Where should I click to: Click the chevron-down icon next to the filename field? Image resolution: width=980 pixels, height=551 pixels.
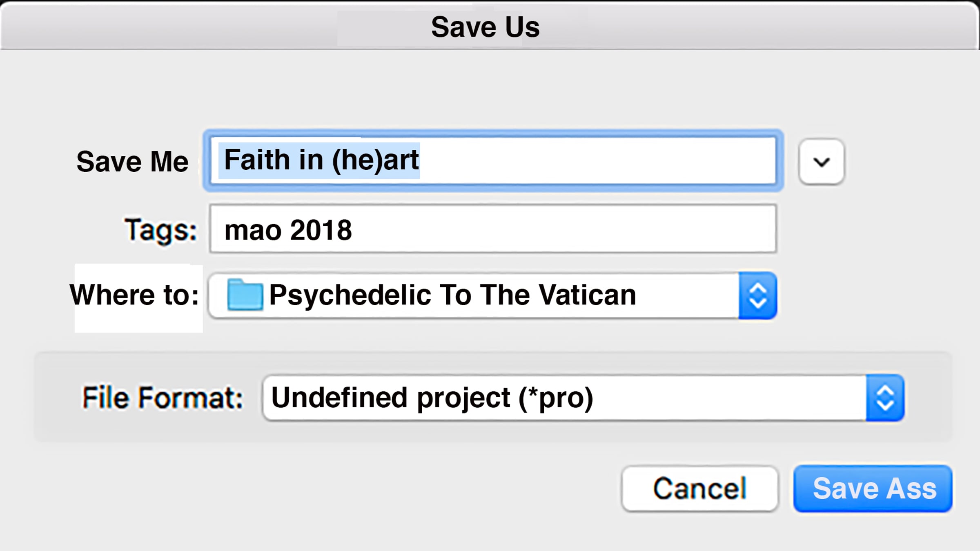[821, 162]
